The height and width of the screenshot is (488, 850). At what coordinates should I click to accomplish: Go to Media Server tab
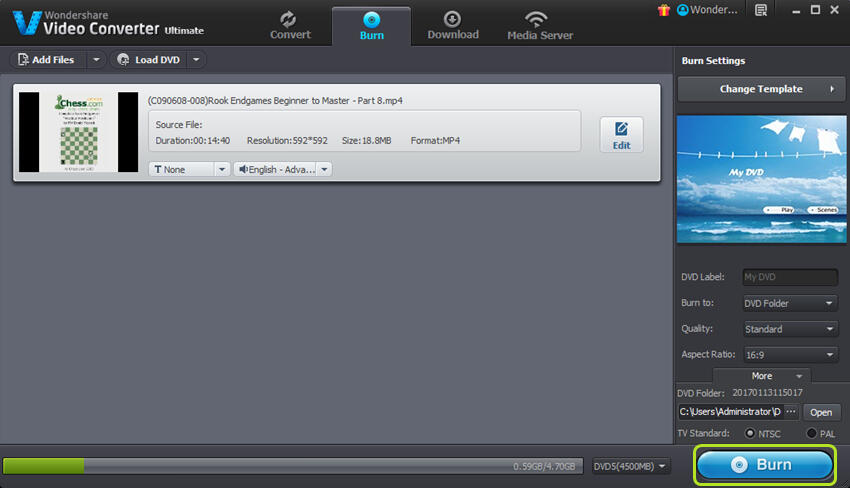pyautogui.click(x=540, y=26)
